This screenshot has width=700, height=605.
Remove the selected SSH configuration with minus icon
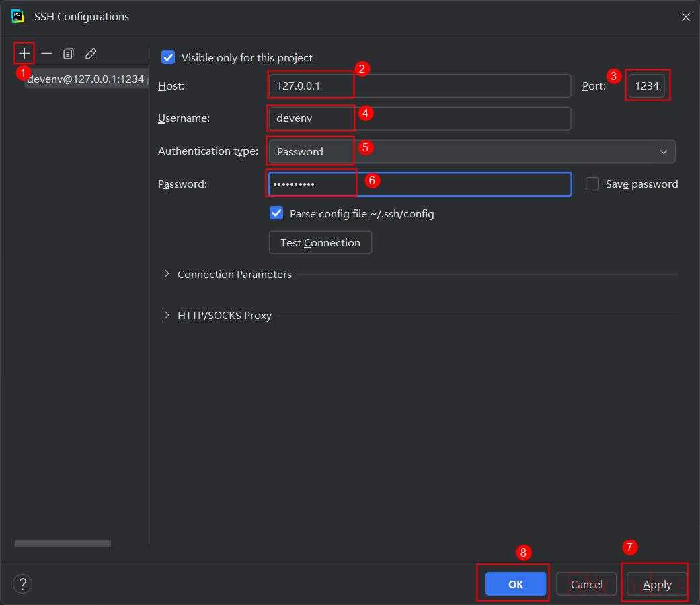click(46, 54)
